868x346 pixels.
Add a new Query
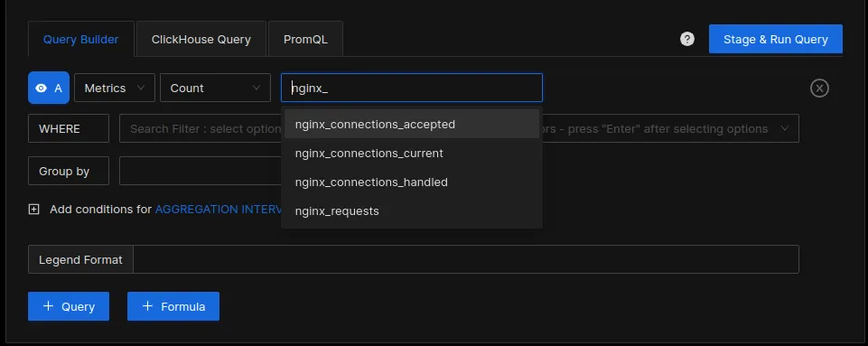69,306
